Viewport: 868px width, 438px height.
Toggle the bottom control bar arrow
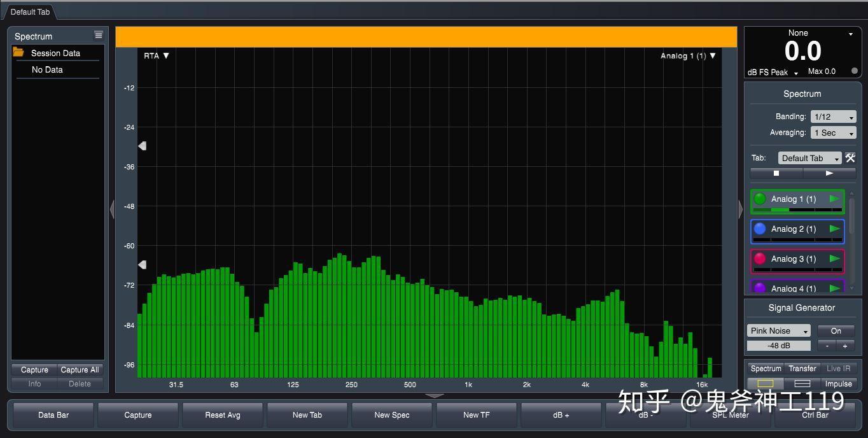click(x=435, y=395)
